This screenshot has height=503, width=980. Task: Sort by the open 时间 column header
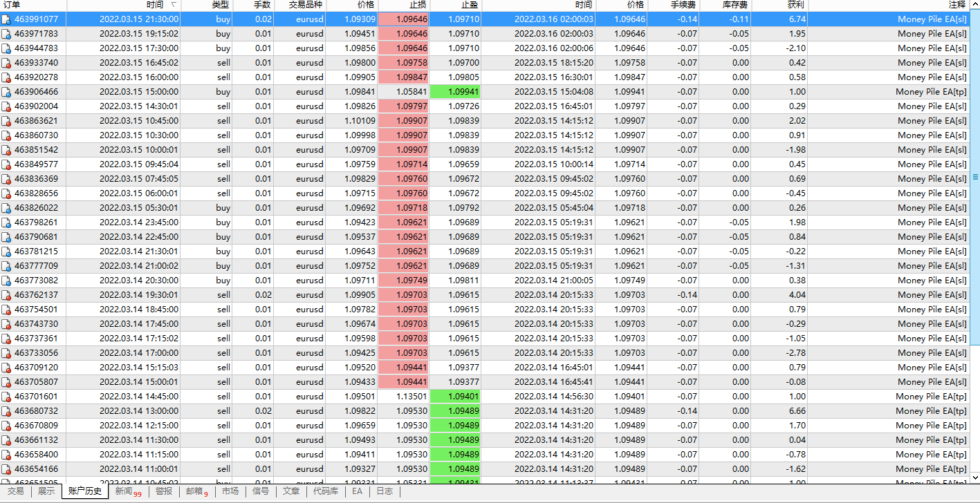tap(123, 5)
